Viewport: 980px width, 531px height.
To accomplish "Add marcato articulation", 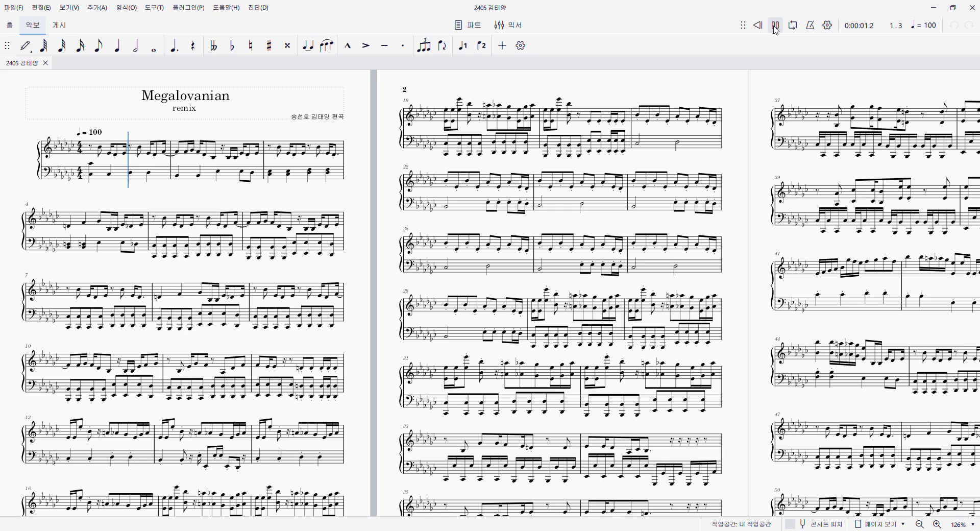I will 347,45.
